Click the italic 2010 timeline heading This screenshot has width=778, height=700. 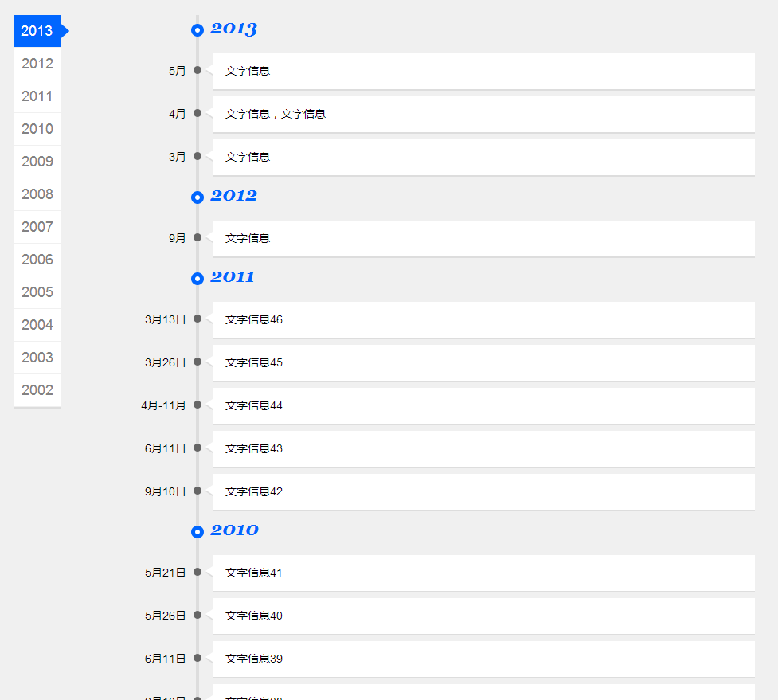coord(234,530)
